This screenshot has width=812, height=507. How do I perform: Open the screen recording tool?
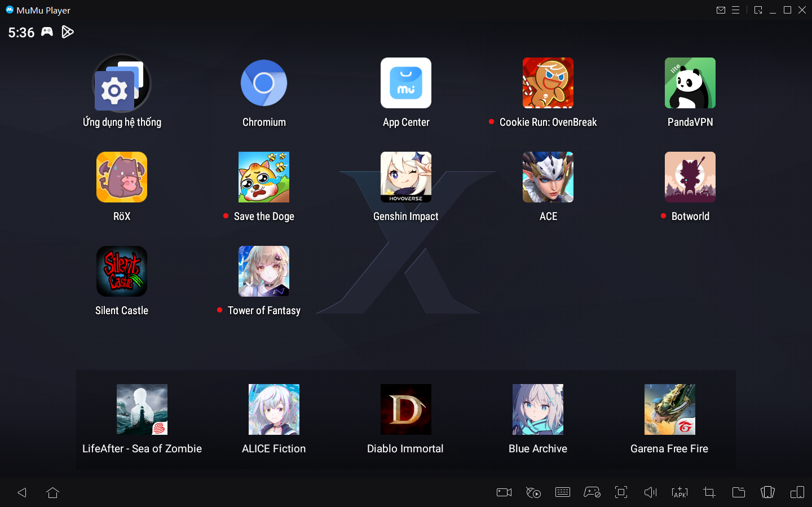[504, 492]
